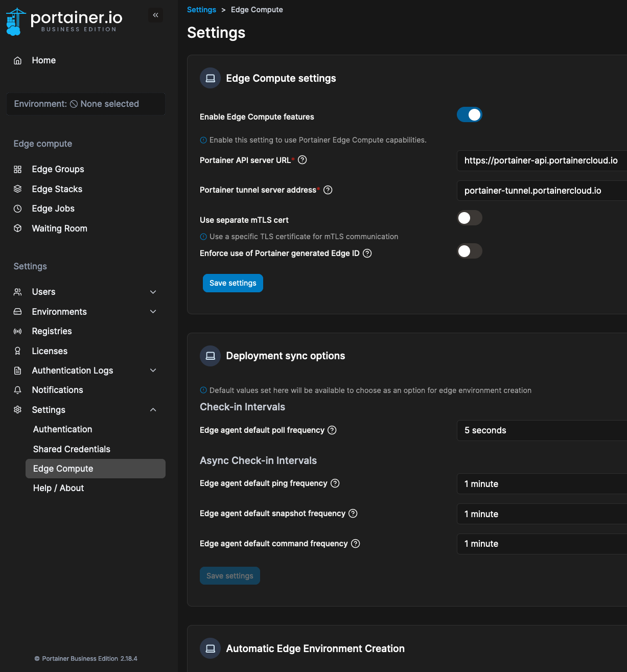Click the Waiting Room box icon
This screenshot has height=672, width=627.
[x=18, y=228]
